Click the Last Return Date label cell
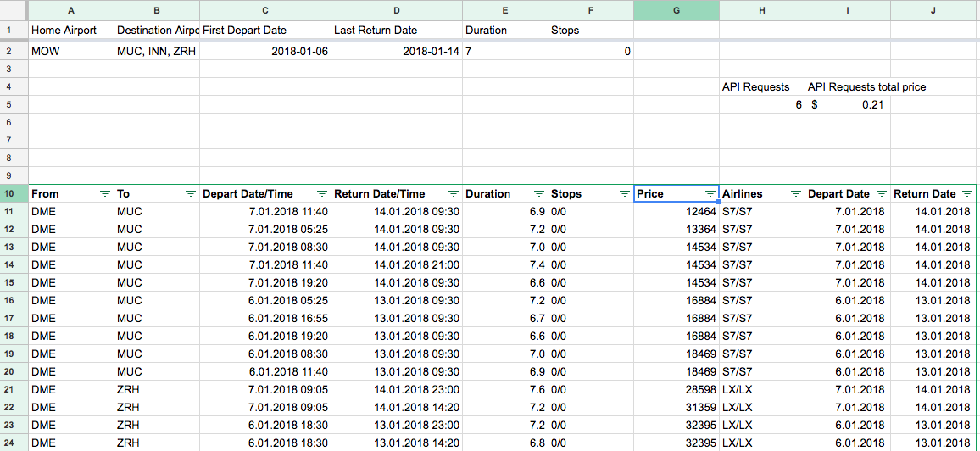980x451 pixels. [x=397, y=30]
